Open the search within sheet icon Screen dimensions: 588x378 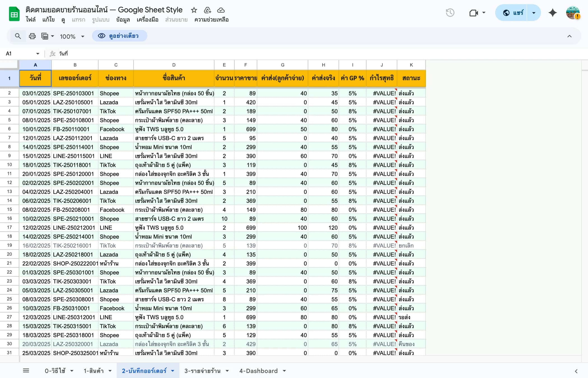click(18, 36)
